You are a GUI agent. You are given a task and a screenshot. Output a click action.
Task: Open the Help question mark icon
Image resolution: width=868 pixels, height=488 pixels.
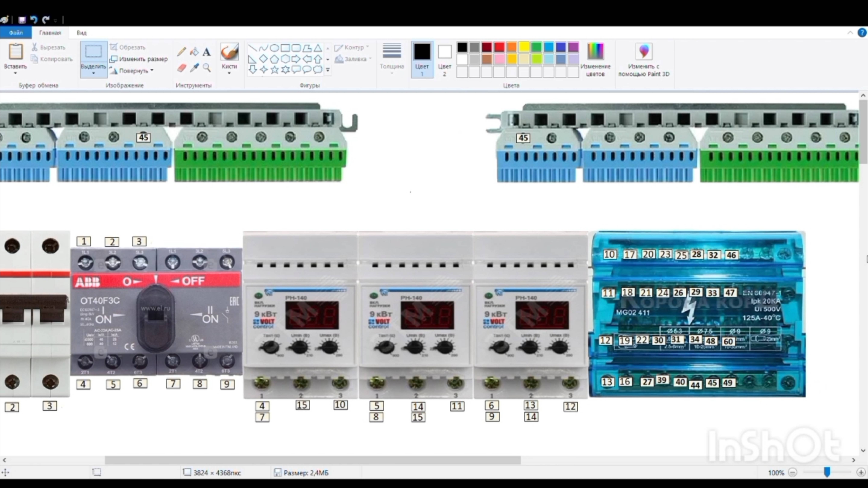click(862, 33)
